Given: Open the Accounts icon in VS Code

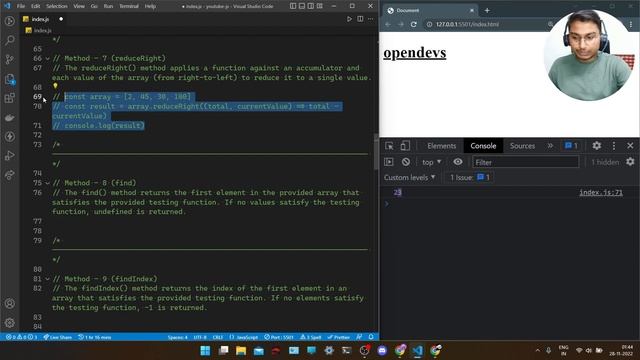Looking at the screenshot, I should tap(9, 303).
